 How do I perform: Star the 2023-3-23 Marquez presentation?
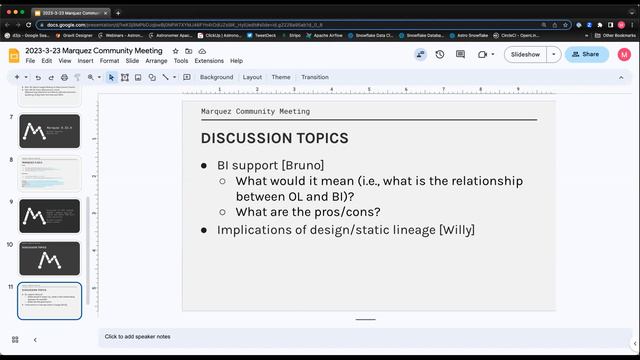(176, 51)
